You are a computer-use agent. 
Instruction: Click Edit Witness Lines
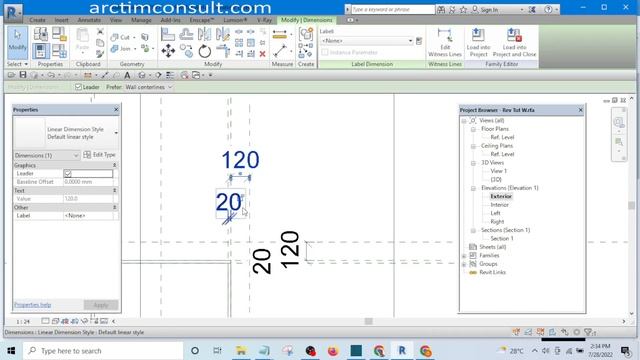[444, 42]
